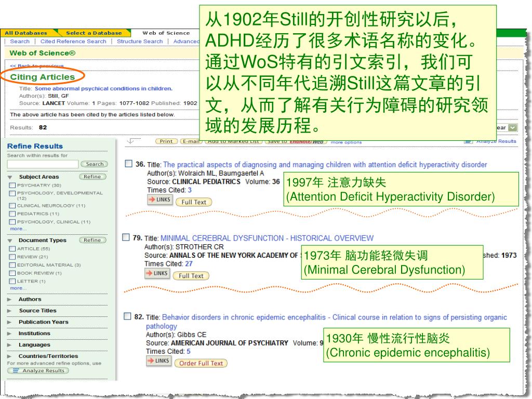Check REVIEW (21) document type
The width and height of the screenshot is (532, 399).
pos(12,257)
